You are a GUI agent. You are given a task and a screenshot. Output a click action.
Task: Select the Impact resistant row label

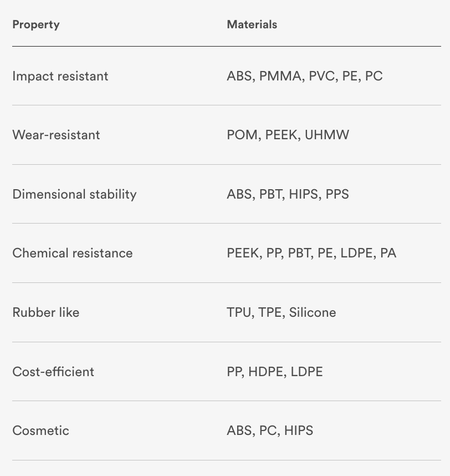click(60, 76)
